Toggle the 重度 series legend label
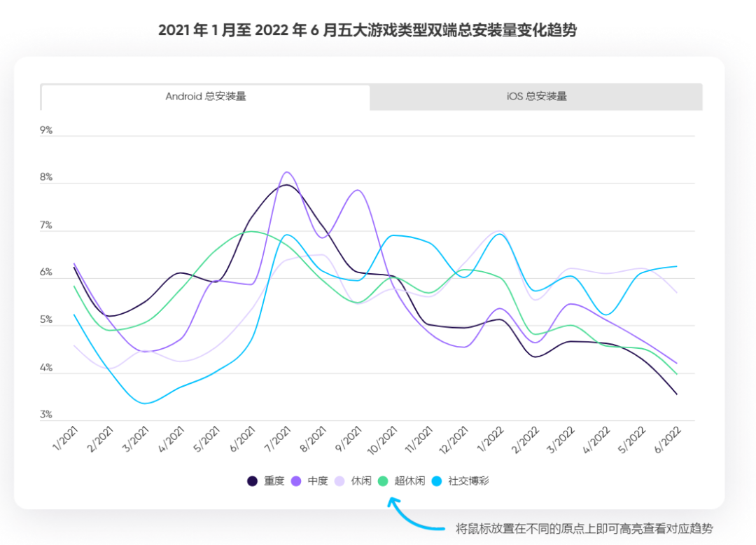 [x=274, y=481]
